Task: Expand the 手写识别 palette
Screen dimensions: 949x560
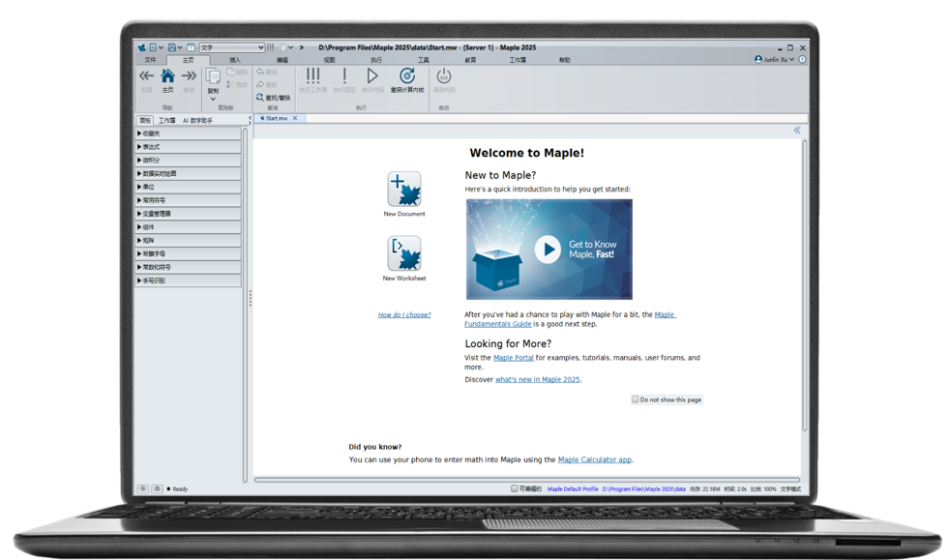Action: pyautogui.click(x=189, y=280)
